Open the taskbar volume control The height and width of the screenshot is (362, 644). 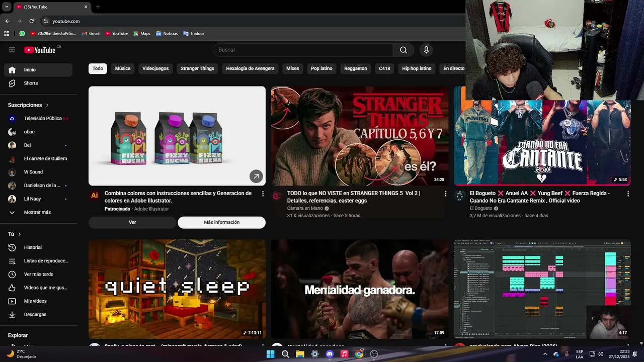pyautogui.click(x=600, y=354)
